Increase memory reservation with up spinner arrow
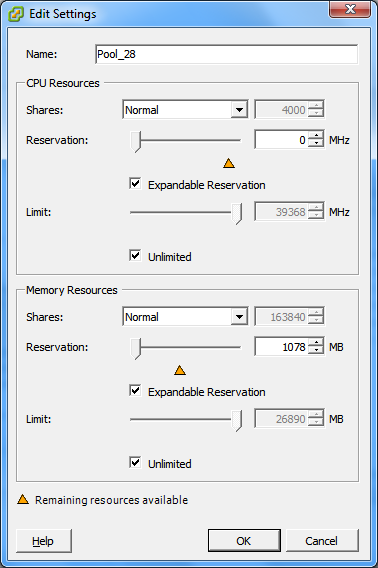This screenshot has width=378, height=568. click(316, 343)
